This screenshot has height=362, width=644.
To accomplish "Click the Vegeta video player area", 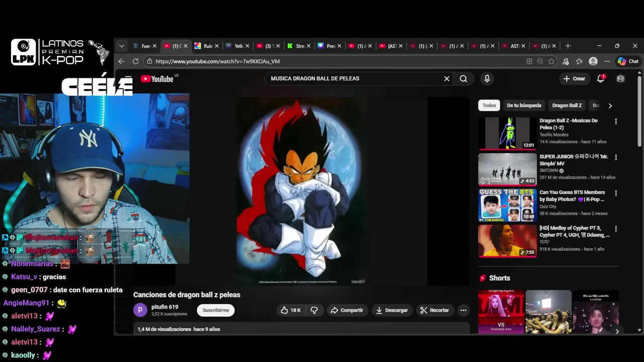I will pos(301,191).
